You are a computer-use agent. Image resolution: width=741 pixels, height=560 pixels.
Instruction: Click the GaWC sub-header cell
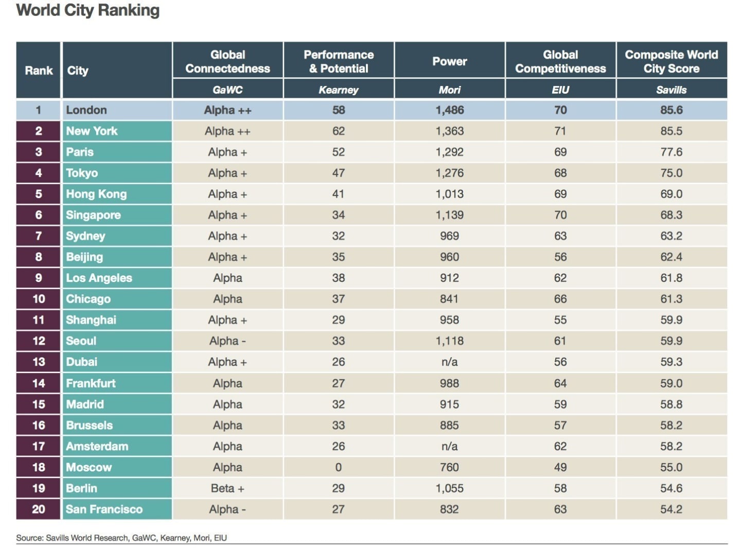[228, 89]
